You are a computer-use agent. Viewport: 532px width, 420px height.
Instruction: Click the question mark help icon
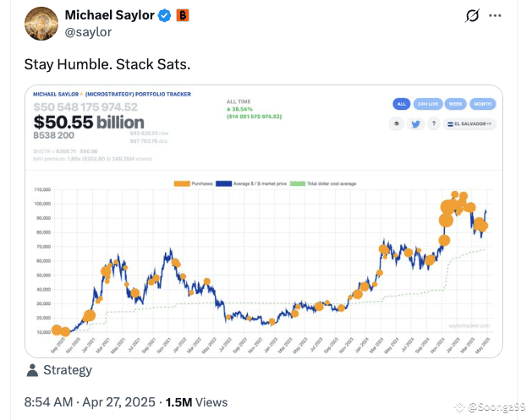(434, 123)
